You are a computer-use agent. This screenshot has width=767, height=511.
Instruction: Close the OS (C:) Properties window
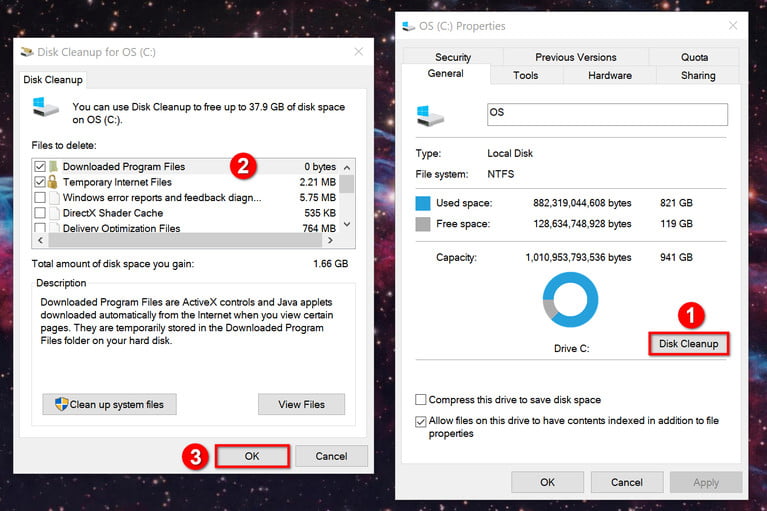click(733, 25)
